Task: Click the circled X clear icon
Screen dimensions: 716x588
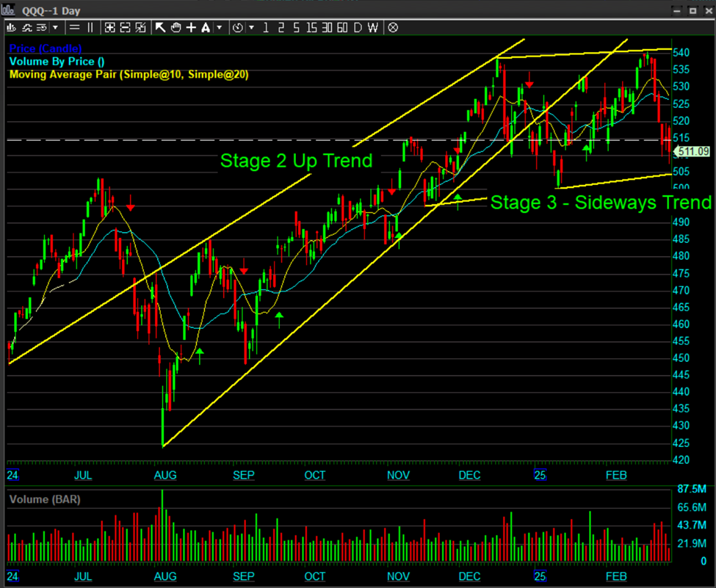Action: tap(393, 27)
